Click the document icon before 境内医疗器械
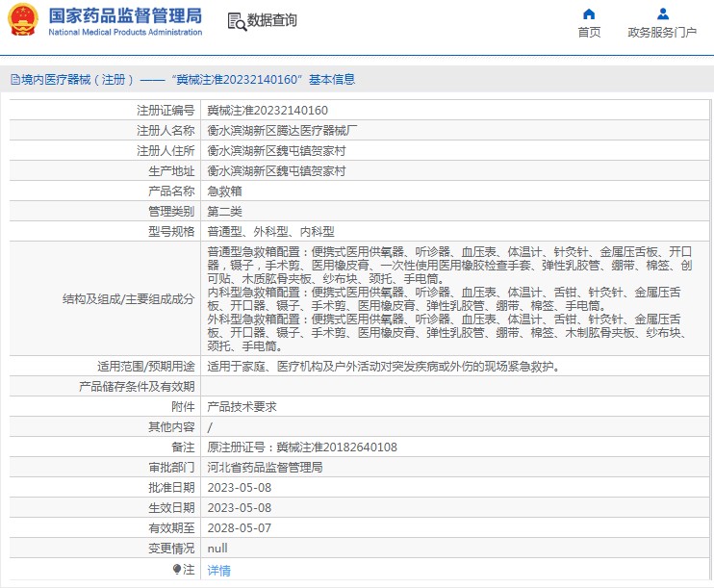This screenshot has width=714, height=588. [14, 80]
